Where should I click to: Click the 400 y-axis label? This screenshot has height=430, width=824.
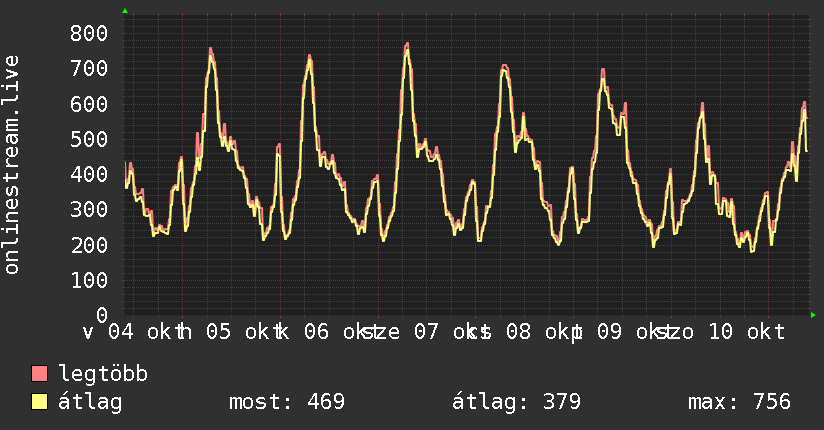pyautogui.click(x=89, y=175)
